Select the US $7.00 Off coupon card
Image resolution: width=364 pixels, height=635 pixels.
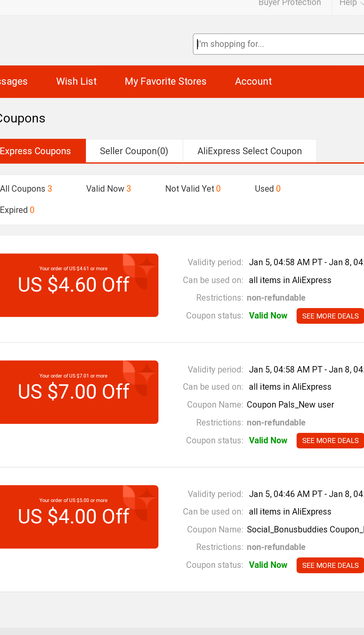(79, 392)
